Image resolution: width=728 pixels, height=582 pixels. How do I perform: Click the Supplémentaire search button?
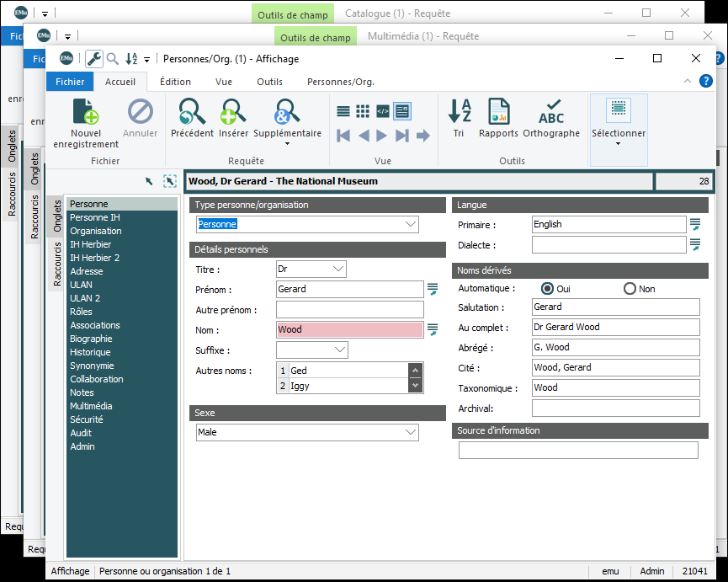click(287, 117)
